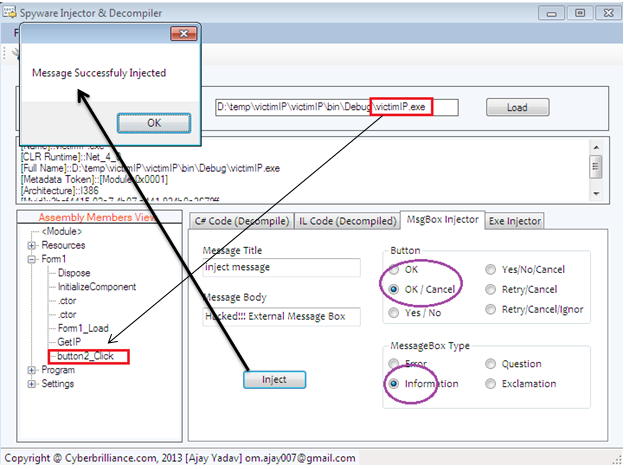This screenshot has height=469, width=624.
Task: Click the assembly info scrollbar down arrow
Action: pos(596,192)
